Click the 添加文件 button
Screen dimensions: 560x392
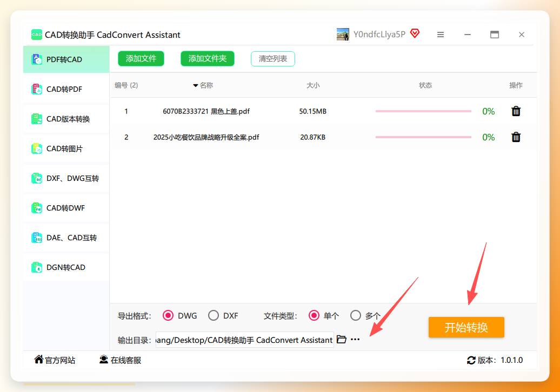tap(141, 58)
